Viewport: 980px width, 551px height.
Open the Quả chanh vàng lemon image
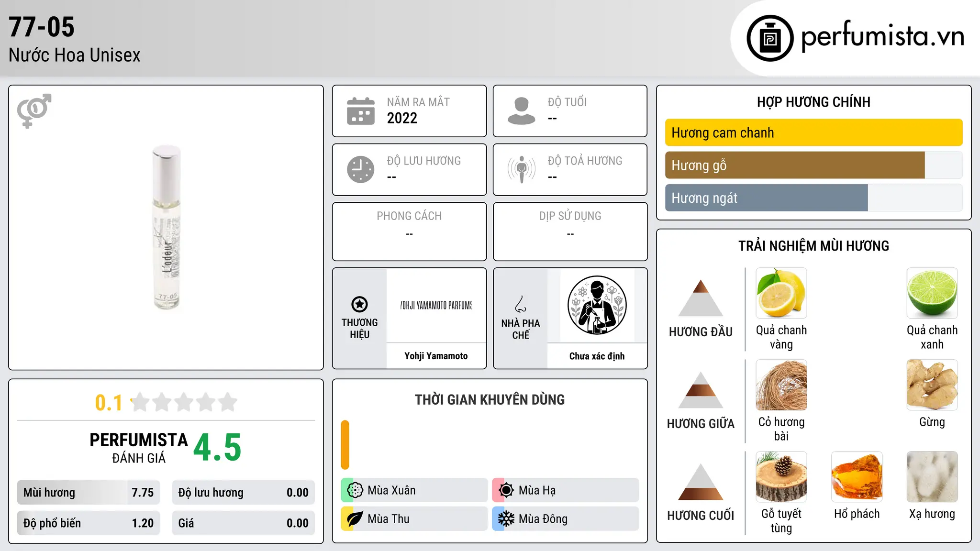[x=781, y=293]
